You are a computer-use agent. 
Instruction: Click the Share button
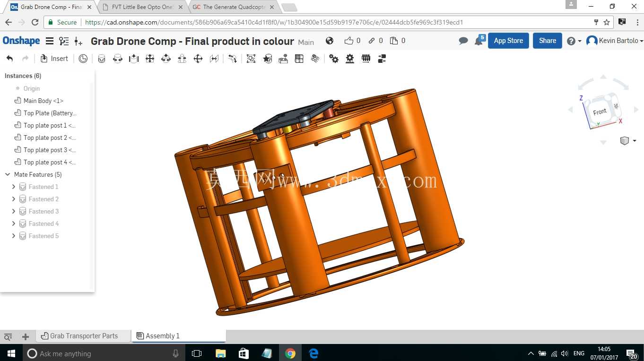click(x=548, y=41)
